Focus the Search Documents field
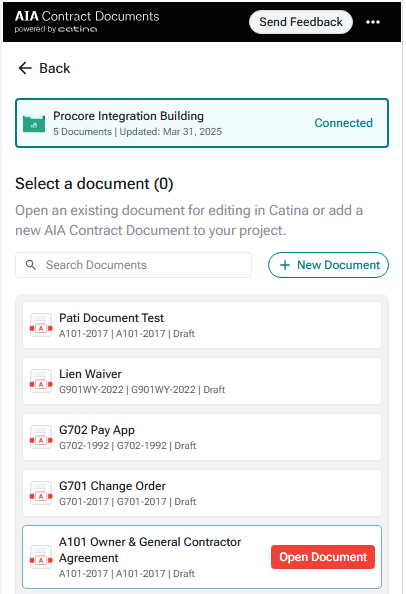The height and width of the screenshot is (594, 406). pos(133,265)
